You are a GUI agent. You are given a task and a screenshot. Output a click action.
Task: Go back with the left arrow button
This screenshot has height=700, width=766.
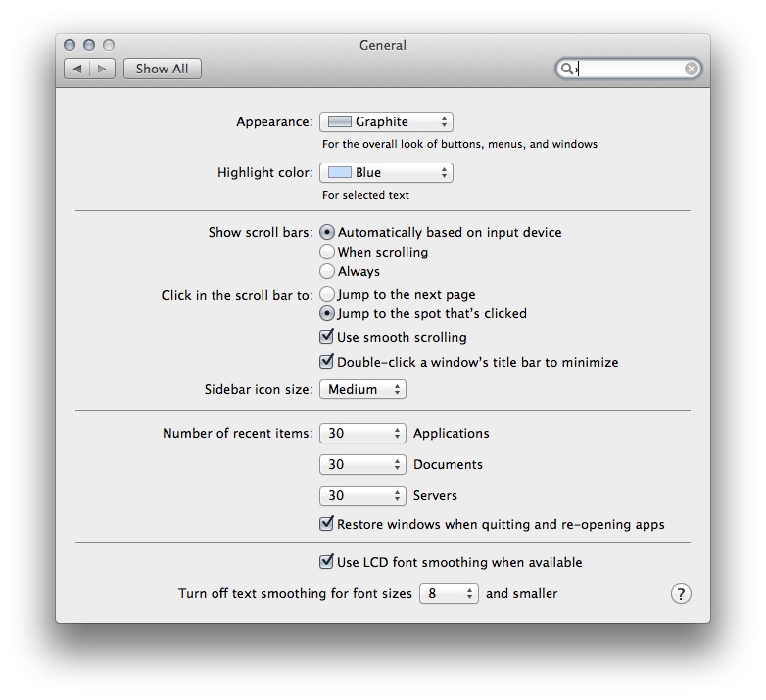tap(76, 69)
